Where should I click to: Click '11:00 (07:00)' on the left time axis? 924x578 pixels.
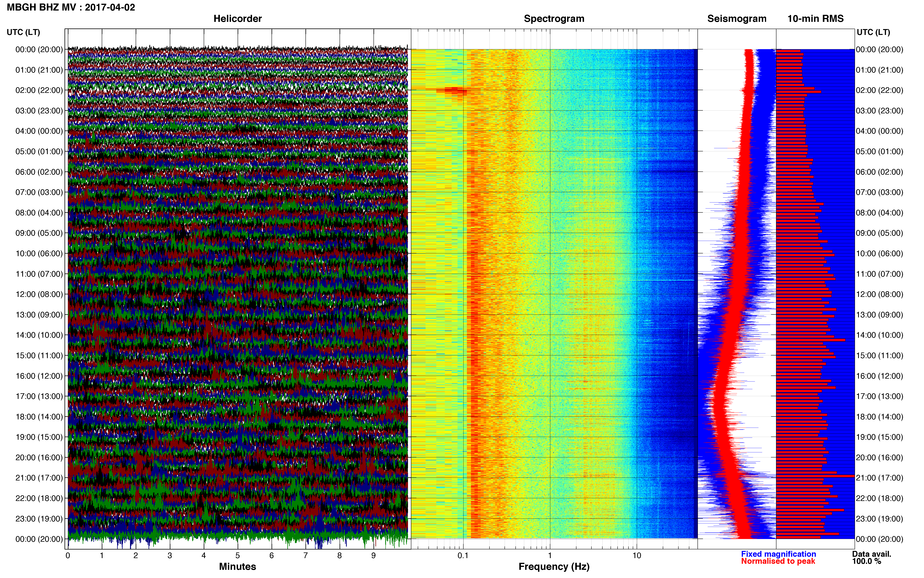tap(39, 274)
